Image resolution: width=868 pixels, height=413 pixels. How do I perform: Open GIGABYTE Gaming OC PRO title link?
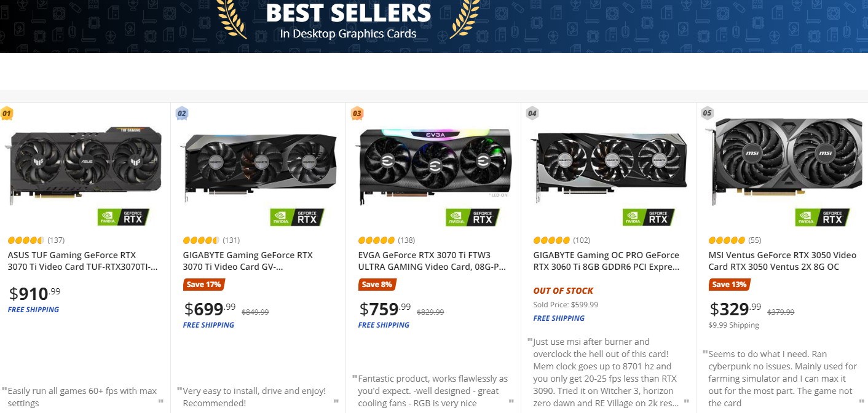click(x=606, y=261)
